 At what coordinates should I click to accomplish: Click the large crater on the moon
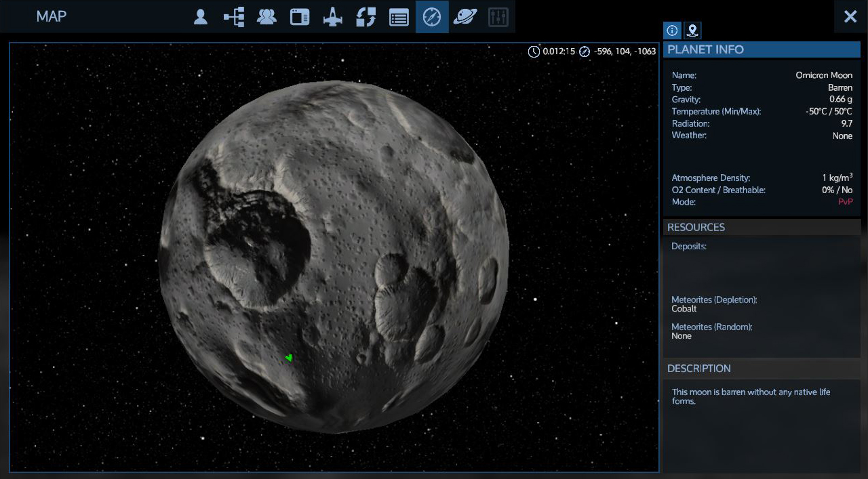[x=258, y=244]
